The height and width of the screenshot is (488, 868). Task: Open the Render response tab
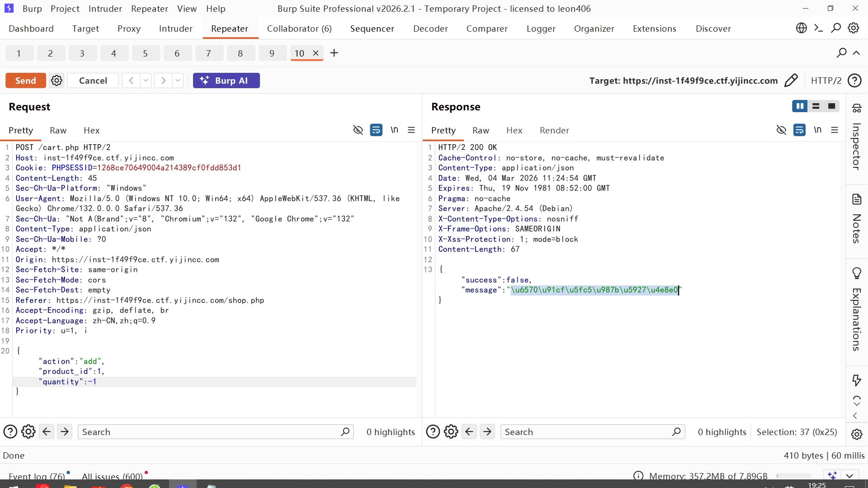click(x=554, y=130)
